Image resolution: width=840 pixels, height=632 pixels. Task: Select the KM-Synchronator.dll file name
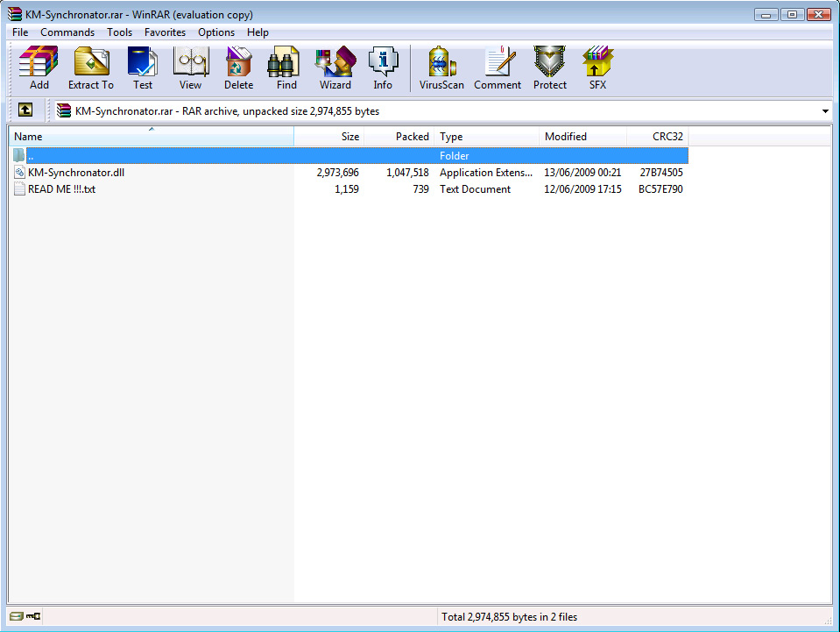[x=76, y=173]
